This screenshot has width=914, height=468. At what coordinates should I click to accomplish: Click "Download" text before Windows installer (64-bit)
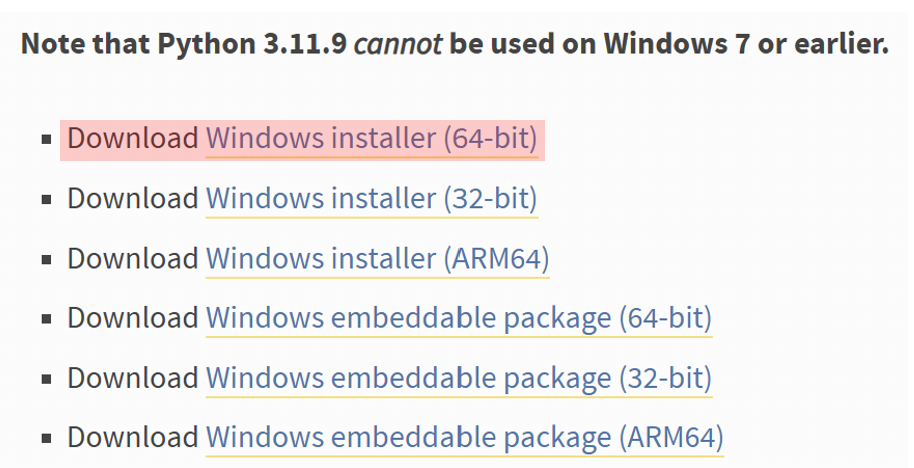pos(133,138)
